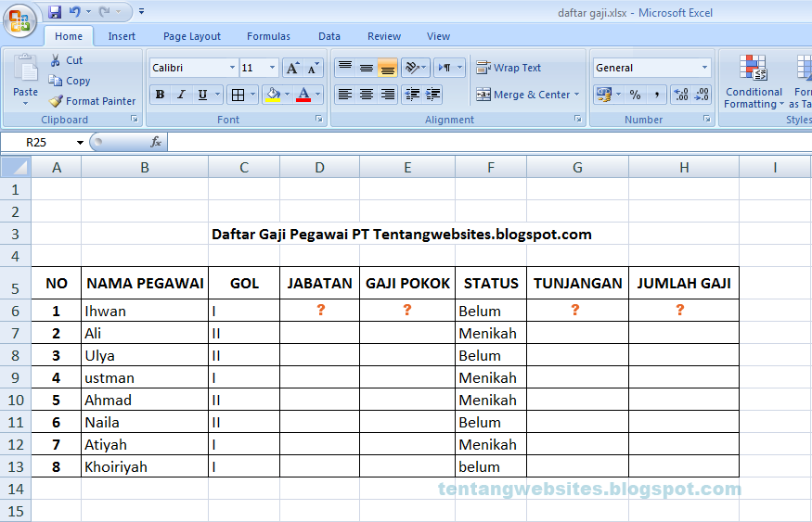Image resolution: width=812 pixels, height=522 pixels.
Task: Increase font size with Grow Font
Action: point(292,68)
